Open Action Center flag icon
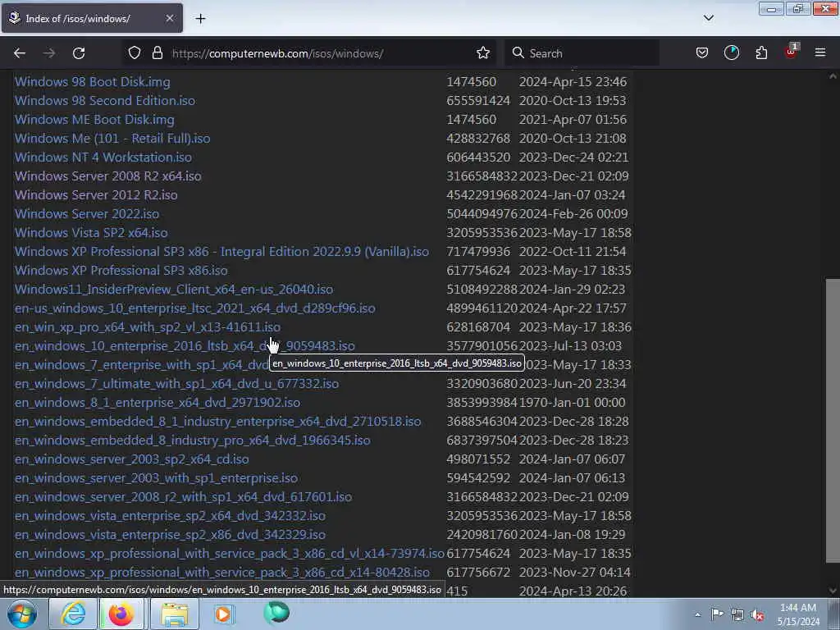 point(717,614)
